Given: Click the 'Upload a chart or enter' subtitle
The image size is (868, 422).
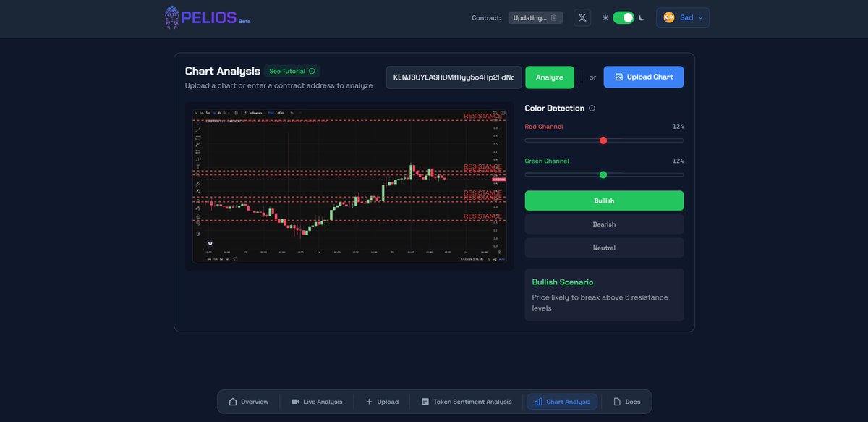Looking at the screenshot, I should [x=279, y=85].
